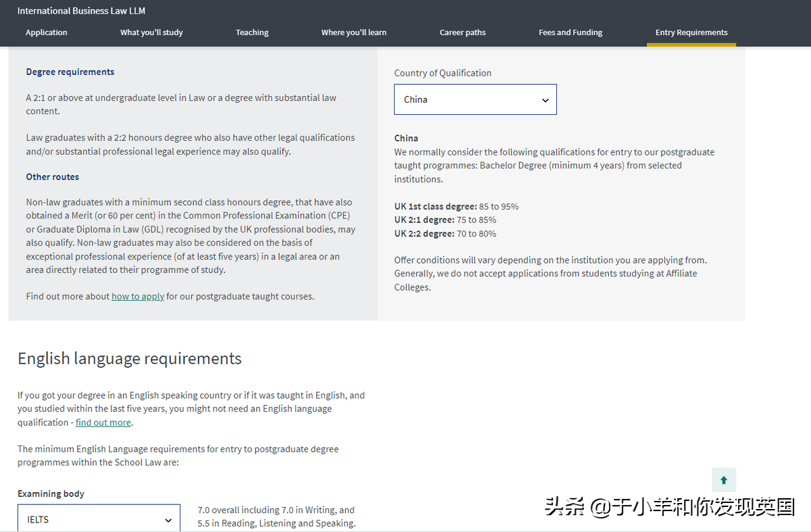Click the back-to-top arrow icon
Image resolution: width=811 pixels, height=532 pixels.
(724, 480)
